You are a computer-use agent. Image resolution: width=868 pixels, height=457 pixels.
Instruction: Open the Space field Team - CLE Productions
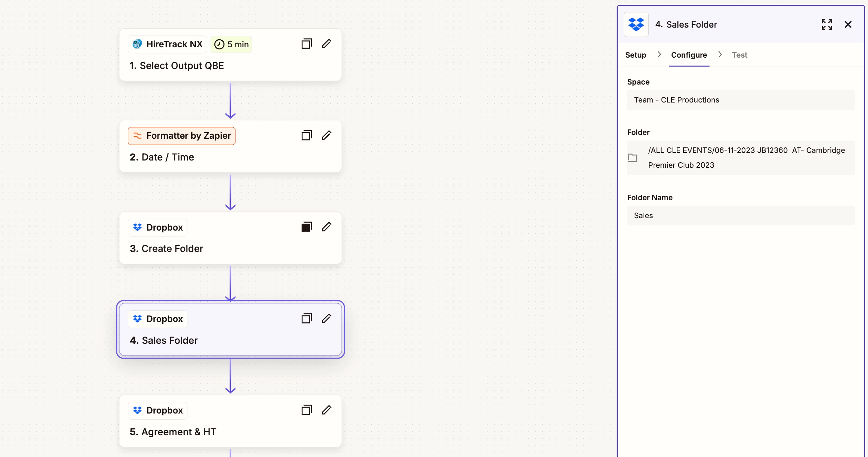point(741,100)
